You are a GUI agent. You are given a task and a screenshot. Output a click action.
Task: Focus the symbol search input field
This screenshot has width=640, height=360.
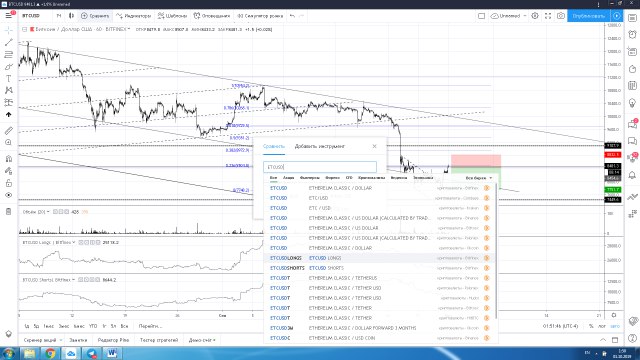point(320,167)
